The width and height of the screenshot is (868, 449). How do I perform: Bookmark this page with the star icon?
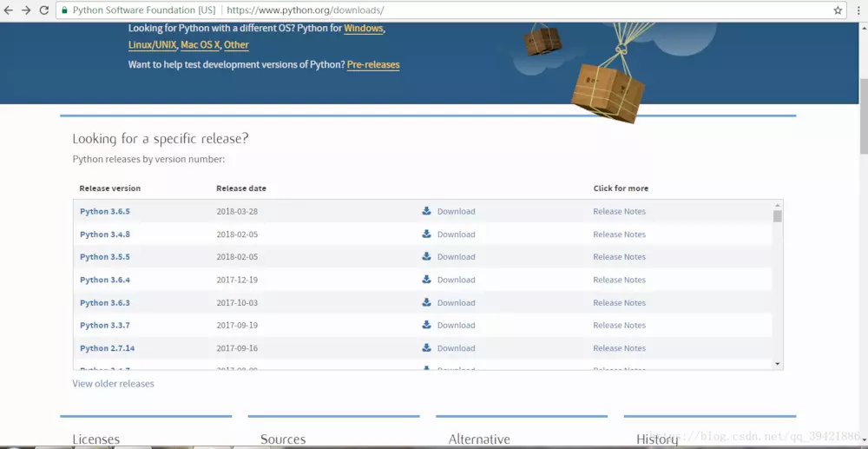coord(838,10)
